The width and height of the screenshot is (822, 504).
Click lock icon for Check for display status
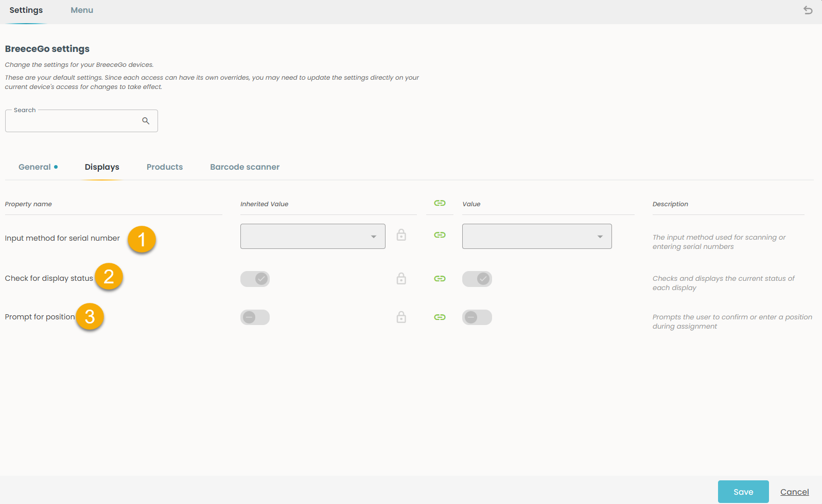tap(401, 279)
